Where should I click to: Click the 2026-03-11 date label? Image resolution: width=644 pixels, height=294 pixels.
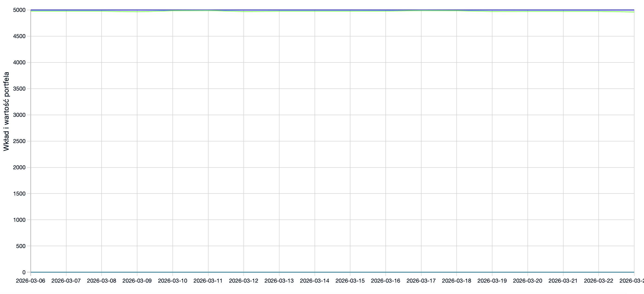pyautogui.click(x=208, y=281)
